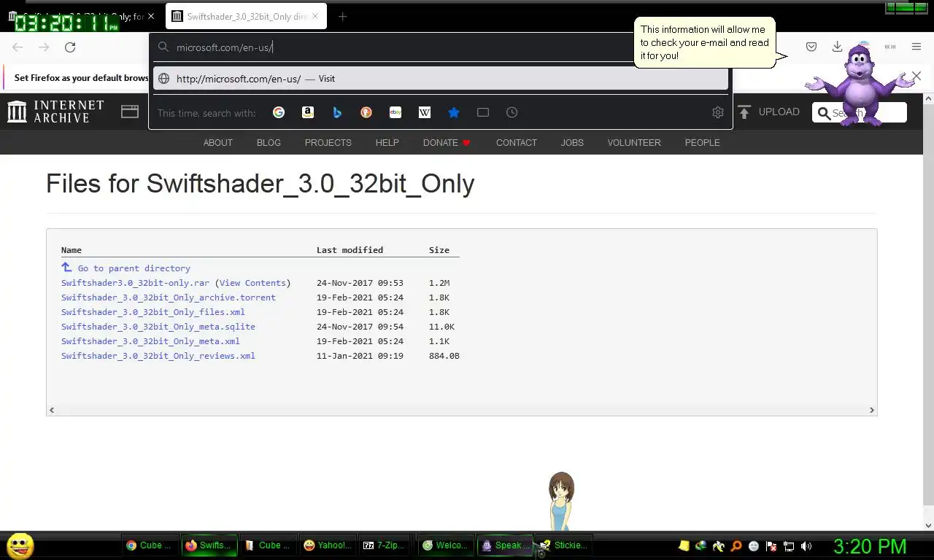934x560 pixels.
Task: Go back to previous page
Action: (18, 47)
